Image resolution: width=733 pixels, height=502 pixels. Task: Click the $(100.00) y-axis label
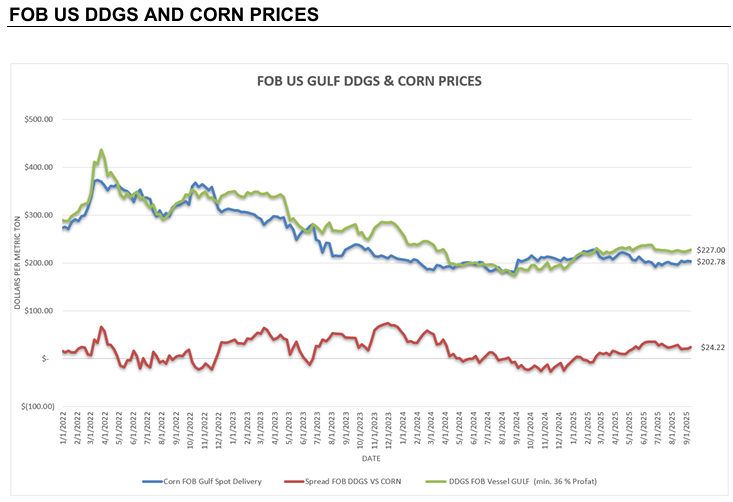tap(38, 407)
